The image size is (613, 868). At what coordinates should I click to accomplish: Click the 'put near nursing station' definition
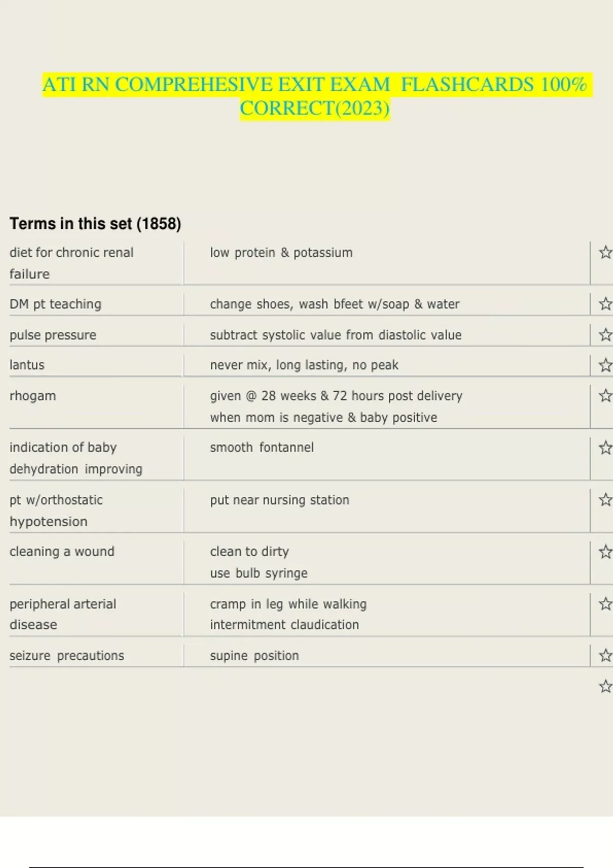coord(279,500)
